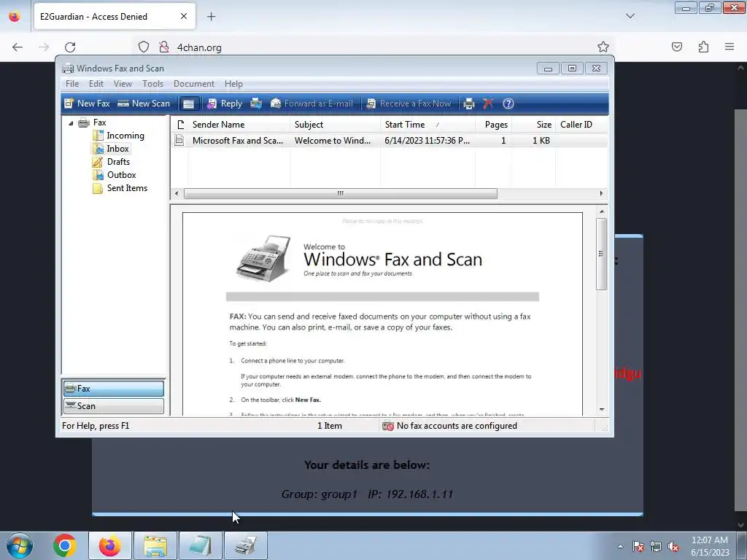Click list horizontal scrollbar right arrow
The image size is (747, 560).
coord(601,193)
